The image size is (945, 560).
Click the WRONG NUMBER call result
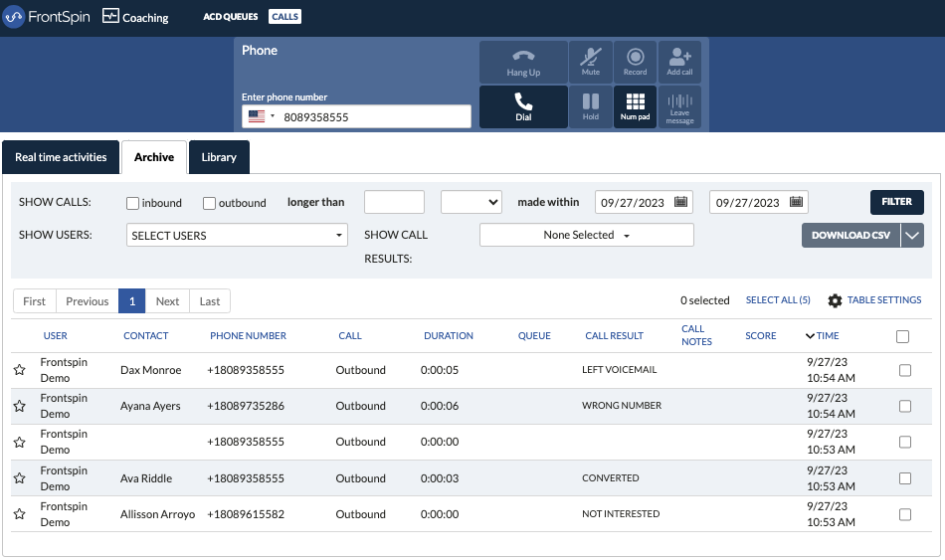[x=622, y=406]
